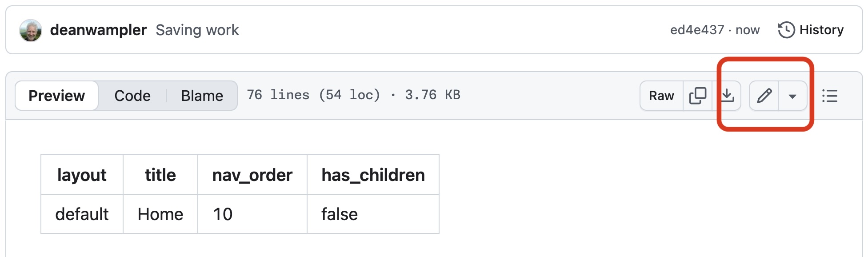This screenshot has height=257, width=868.
Task: Click the deanwampler avatar image
Action: click(x=31, y=30)
